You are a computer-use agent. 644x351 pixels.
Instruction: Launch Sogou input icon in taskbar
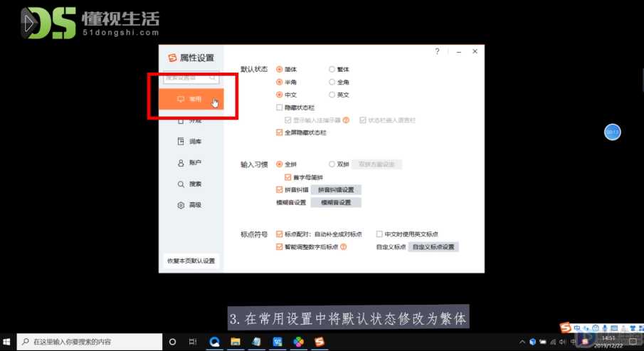319,342
